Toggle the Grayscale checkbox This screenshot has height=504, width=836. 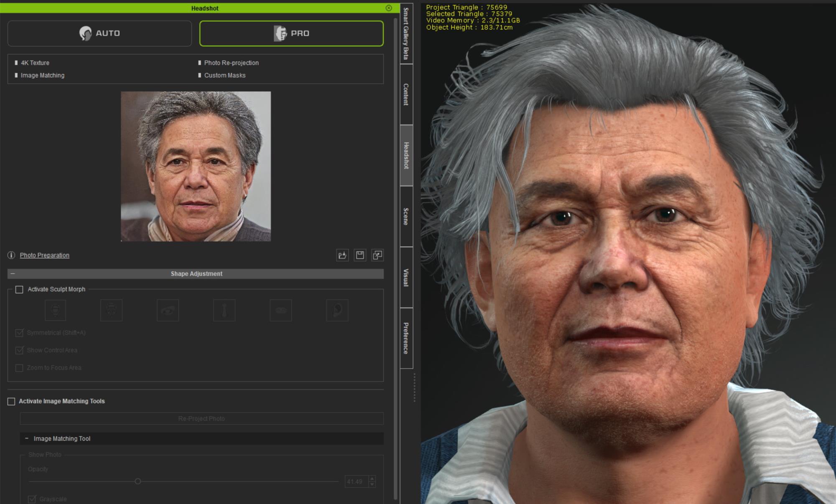click(32, 499)
